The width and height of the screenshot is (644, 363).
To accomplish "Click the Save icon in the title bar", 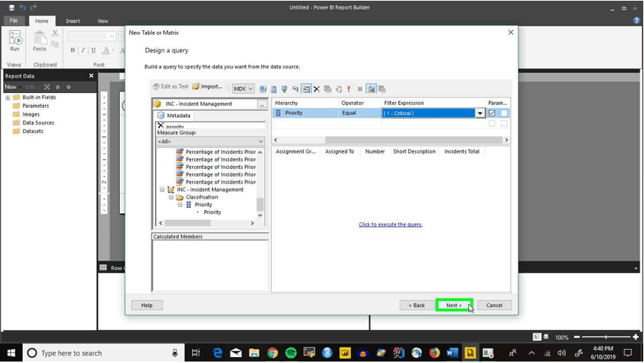I will tap(12, 7).
